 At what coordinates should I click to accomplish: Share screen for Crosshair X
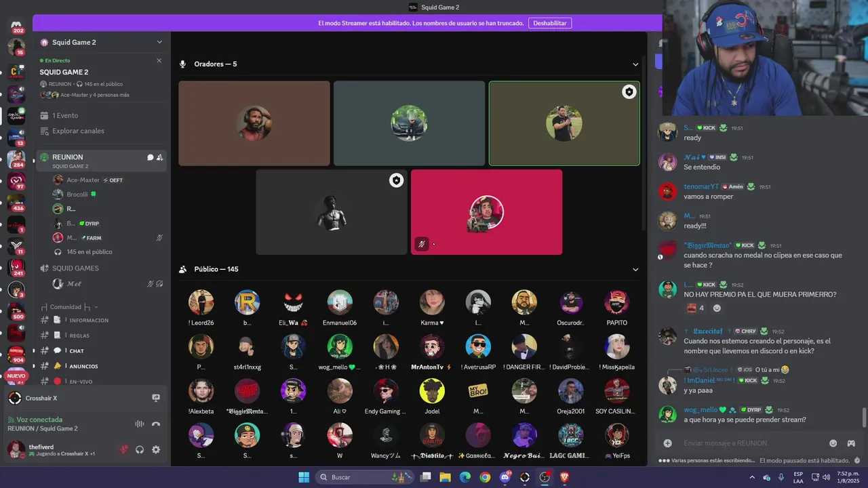pyautogui.click(x=156, y=398)
